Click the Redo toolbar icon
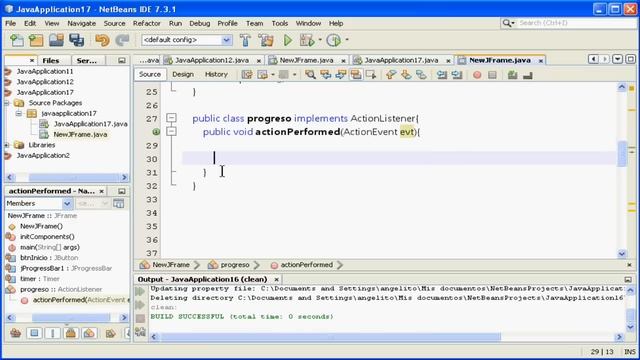 [x=122, y=40]
